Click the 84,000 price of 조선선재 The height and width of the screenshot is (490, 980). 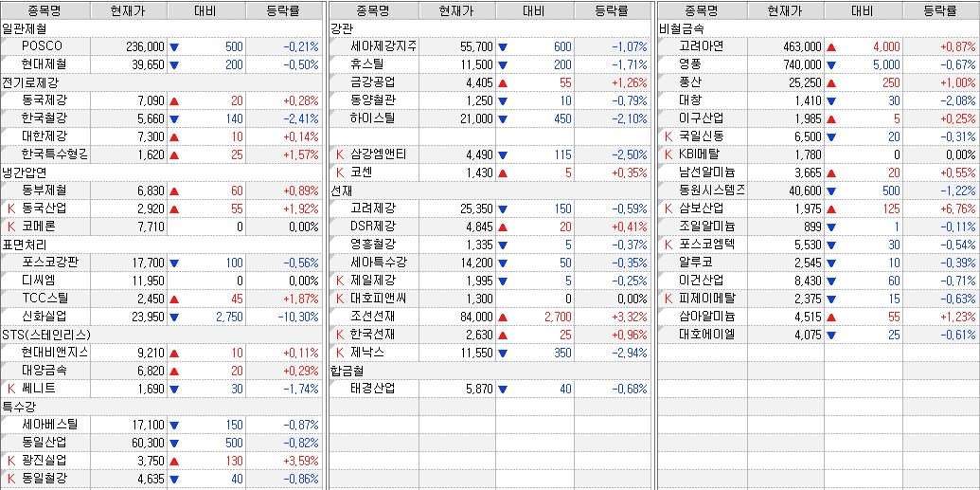click(477, 318)
